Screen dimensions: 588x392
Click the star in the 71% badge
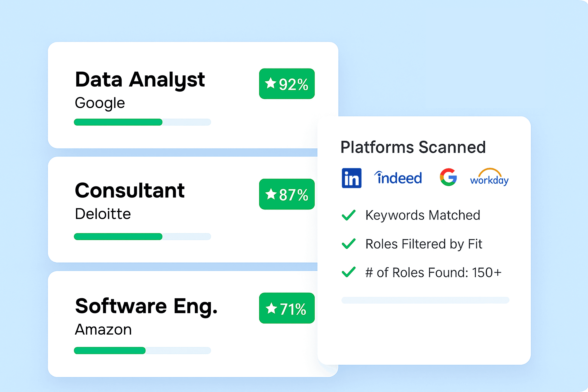click(x=271, y=308)
